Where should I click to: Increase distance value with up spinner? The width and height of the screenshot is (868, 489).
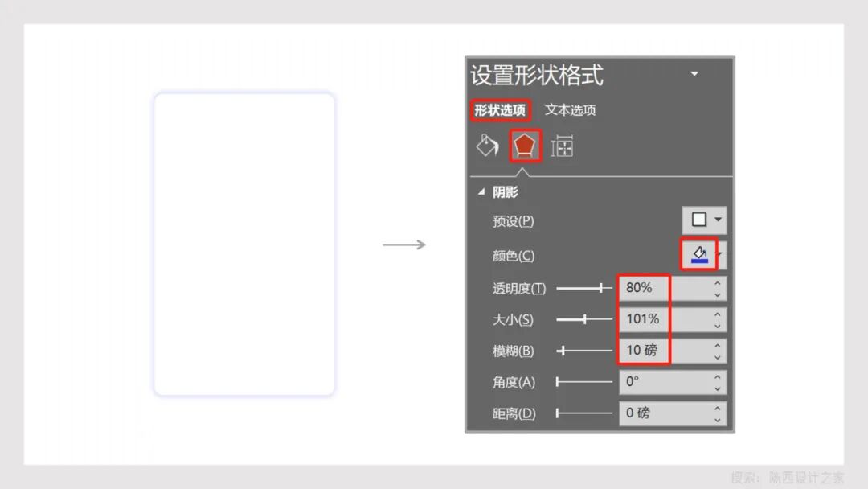click(718, 408)
